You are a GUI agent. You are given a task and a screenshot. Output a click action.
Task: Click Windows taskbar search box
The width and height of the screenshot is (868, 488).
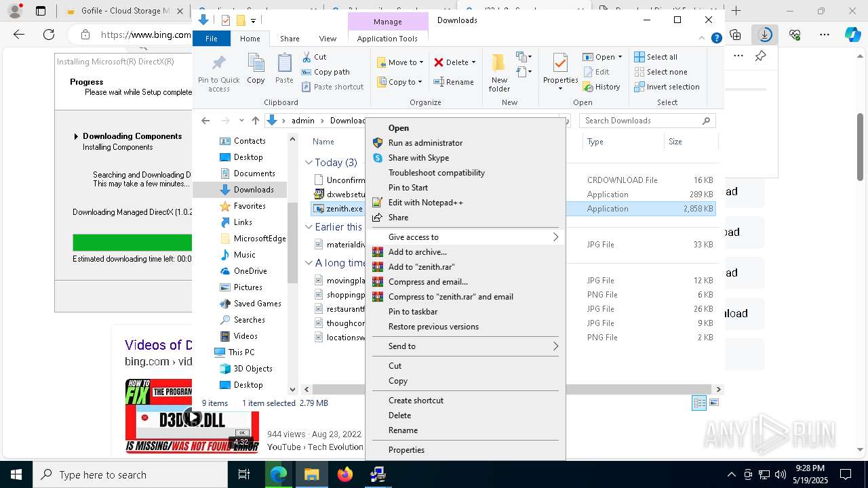tap(130, 474)
